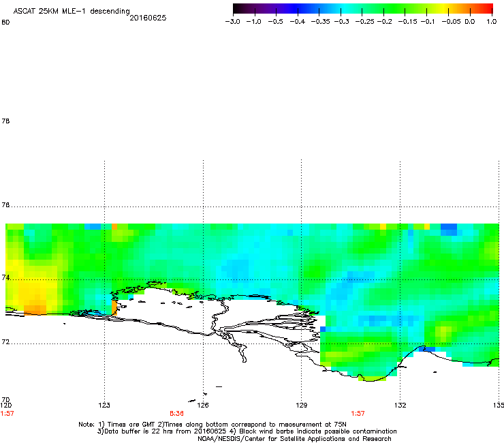Click the longitude label 123
This screenshot has width=504, height=443.
click(x=104, y=405)
